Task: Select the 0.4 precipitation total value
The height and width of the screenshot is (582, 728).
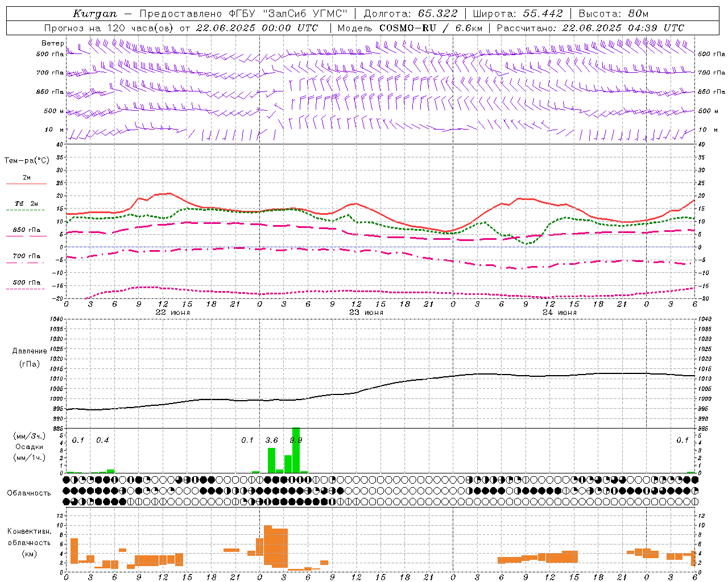Action: click(102, 440)
